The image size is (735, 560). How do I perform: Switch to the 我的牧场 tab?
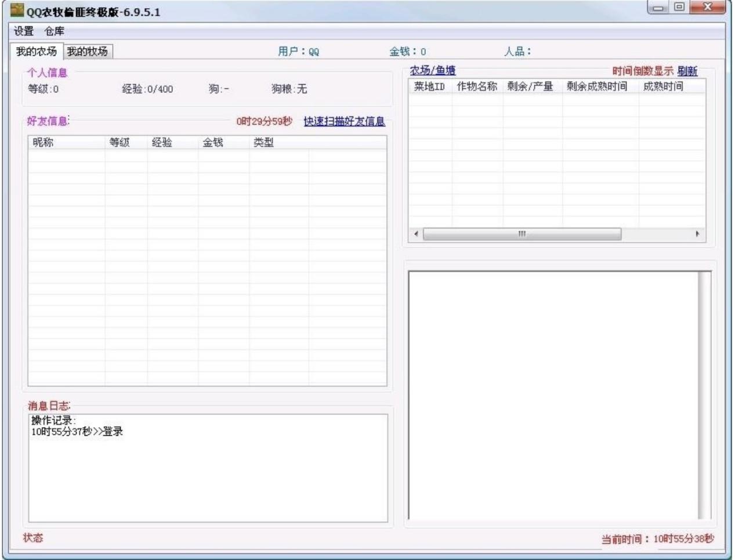tap(87, 52)
